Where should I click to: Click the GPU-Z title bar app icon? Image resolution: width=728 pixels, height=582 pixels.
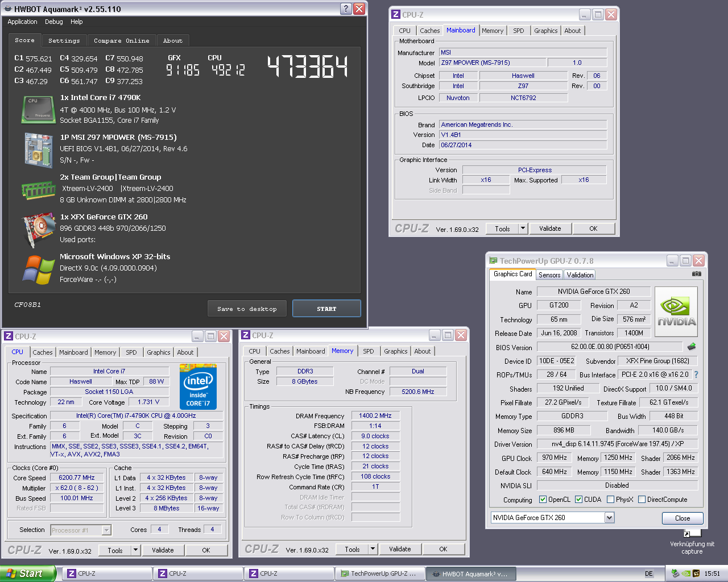pos(493,261)
